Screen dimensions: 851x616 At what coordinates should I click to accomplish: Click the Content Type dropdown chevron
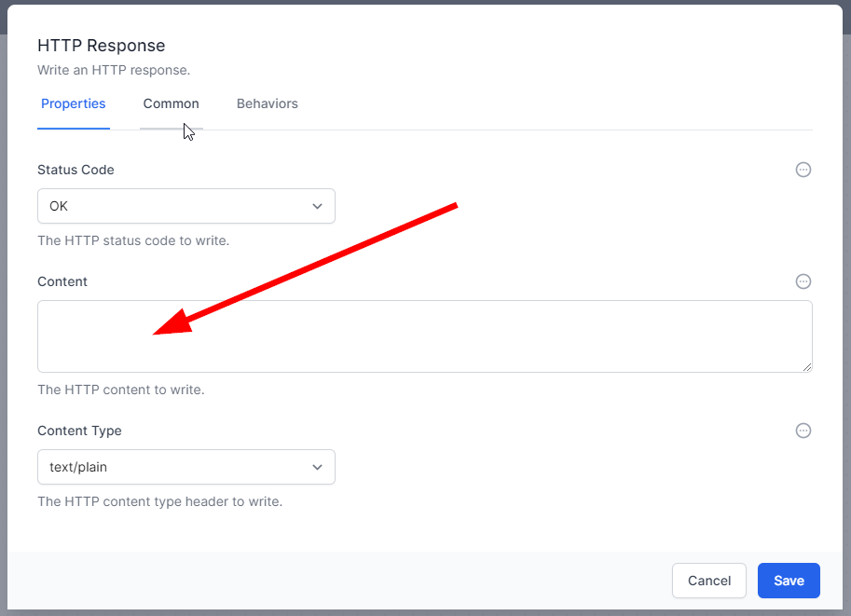tap(317, 467)
